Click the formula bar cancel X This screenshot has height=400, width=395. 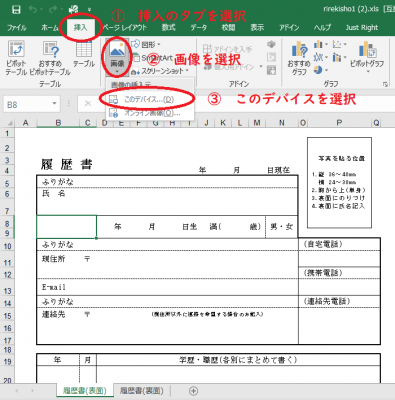88,104
